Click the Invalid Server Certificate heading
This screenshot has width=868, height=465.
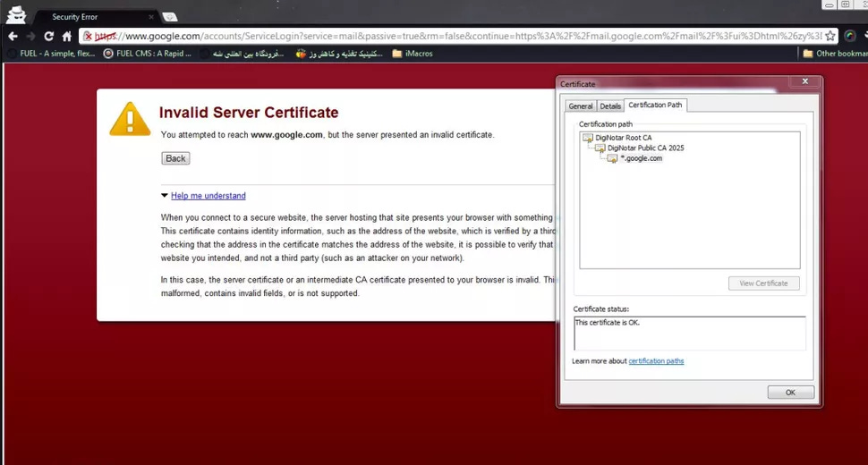[x=249, y=113]
